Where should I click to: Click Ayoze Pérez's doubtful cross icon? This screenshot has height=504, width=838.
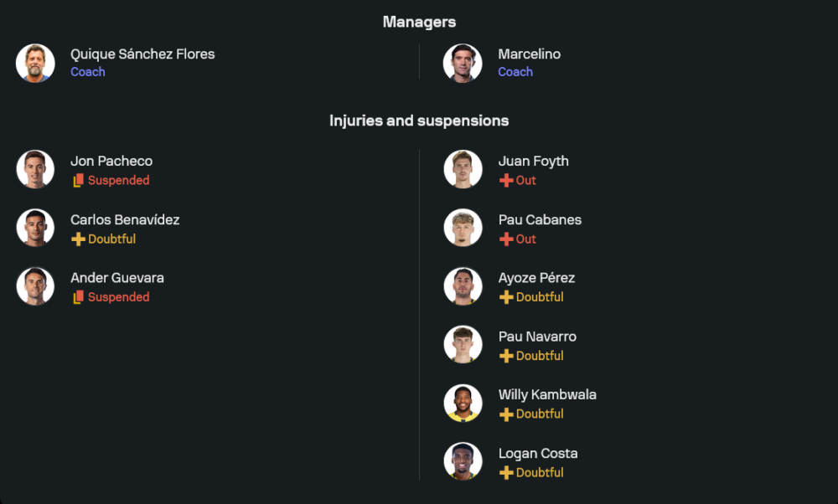pos(505,297)
